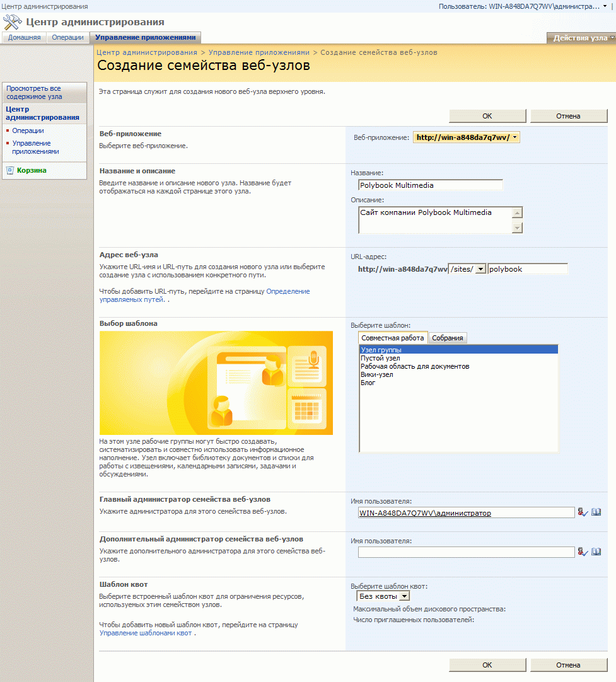Select Вики-узел template
This screenshot has width=616, height=682.
[458, 374]
